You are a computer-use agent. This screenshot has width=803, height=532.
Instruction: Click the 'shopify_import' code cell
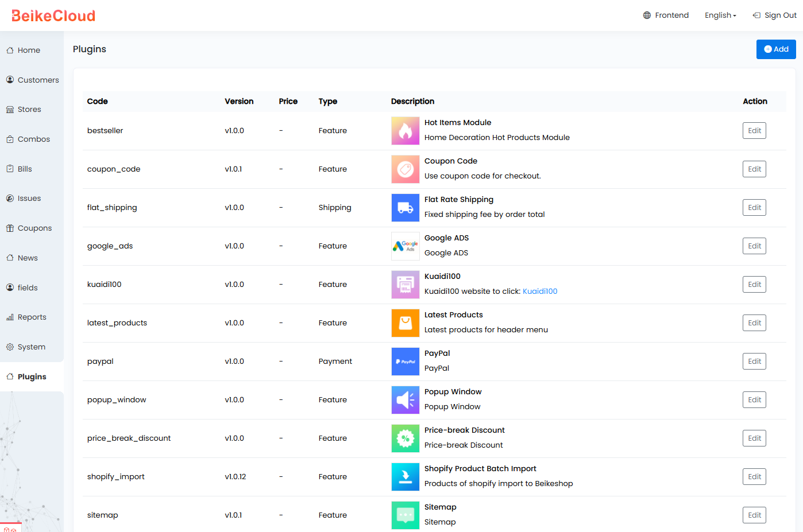click(116, 476)
